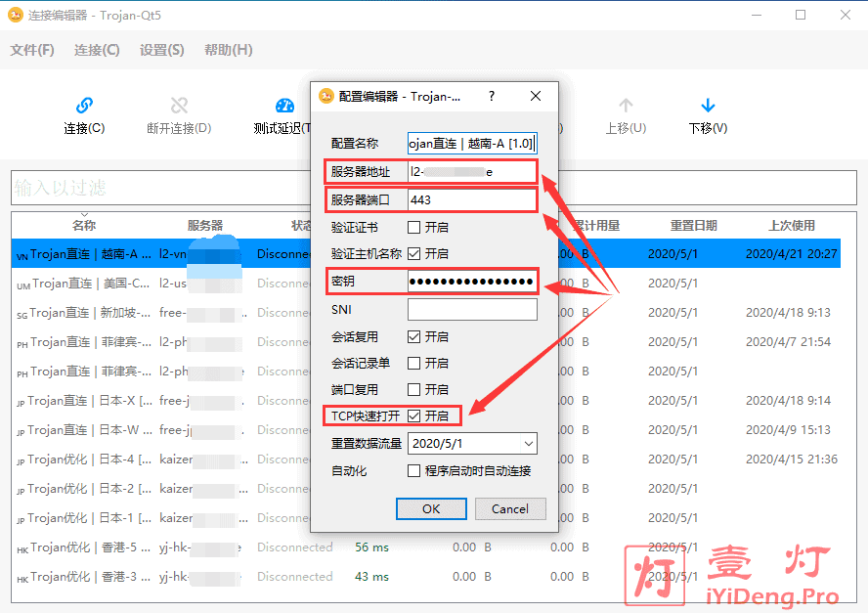The image size is (868, 613).
Task: Toggle the TCP快速打开 checkbox
Action: (x=413, y=416)
